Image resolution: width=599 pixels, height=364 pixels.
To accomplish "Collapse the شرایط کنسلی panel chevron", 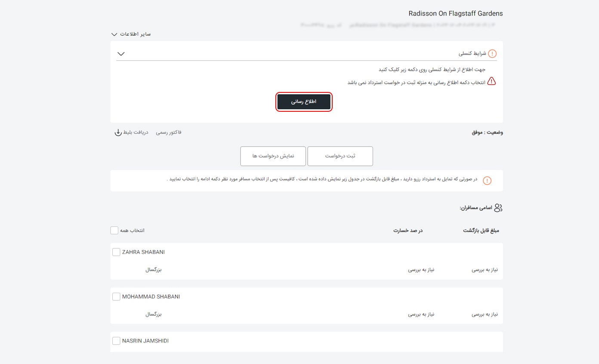I will click(x=121, y=54).
